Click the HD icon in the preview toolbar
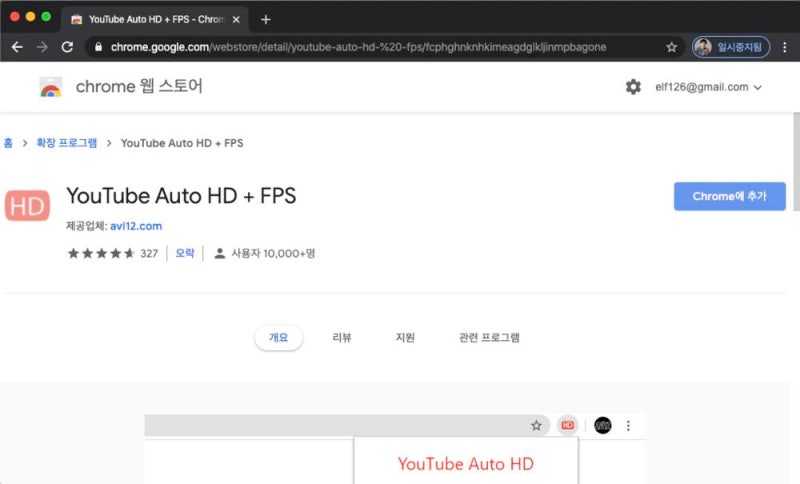The height and width of the screenshot is (484, 800). click(x=567, y=425)
